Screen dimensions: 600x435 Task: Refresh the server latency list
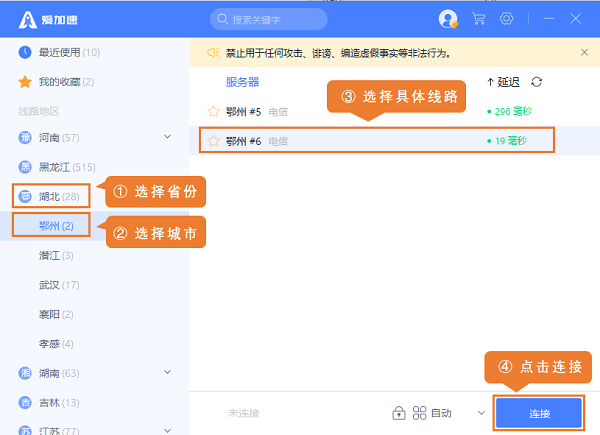click(536, 82)
